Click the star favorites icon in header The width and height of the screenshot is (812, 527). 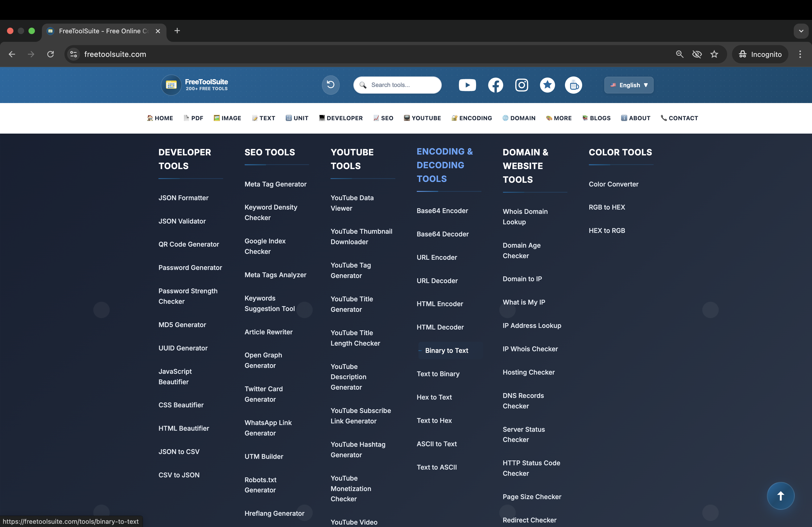[547, 85]
